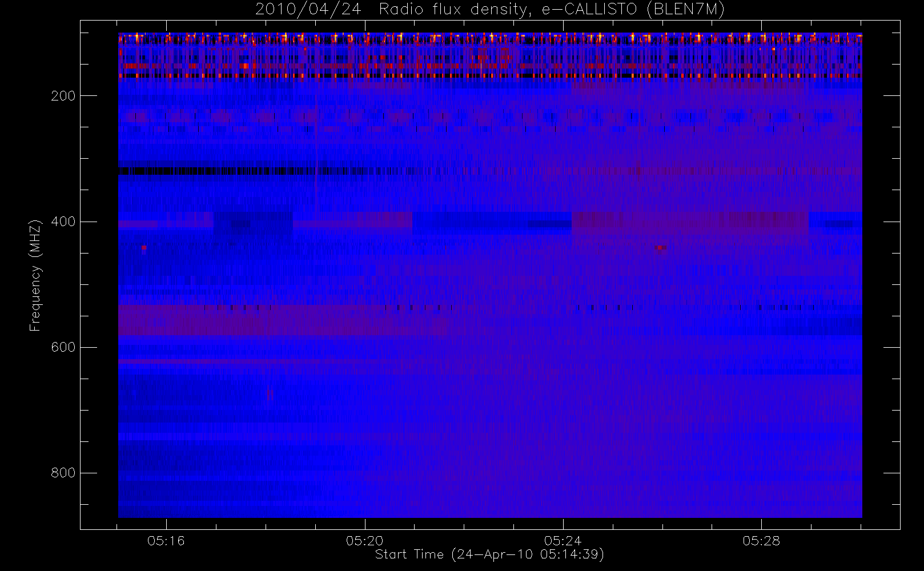Click the 600 frequency tick label
The image size is (924, 571).
[x=63, y=347]
